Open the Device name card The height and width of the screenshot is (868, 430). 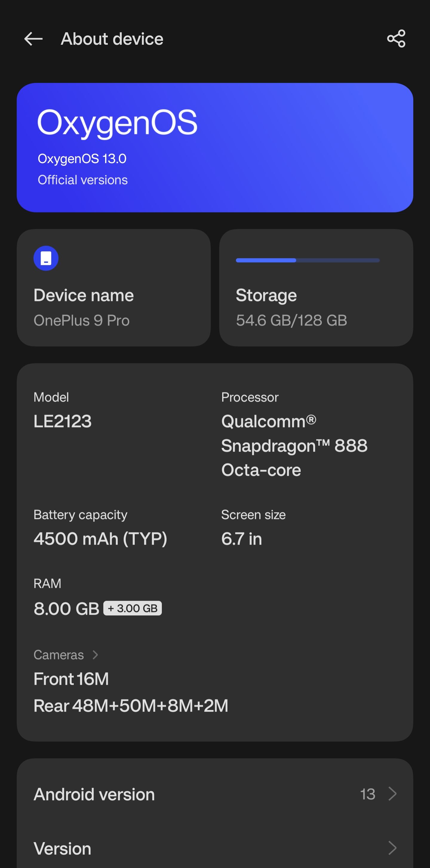(x=114, y=288)
